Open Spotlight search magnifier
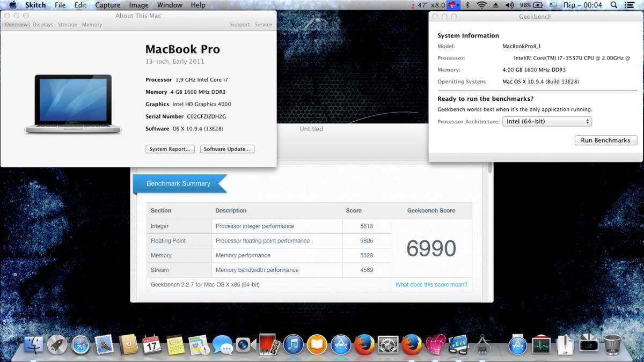The width and height of the screenshot is (644, 362). (x=614, y=5)
